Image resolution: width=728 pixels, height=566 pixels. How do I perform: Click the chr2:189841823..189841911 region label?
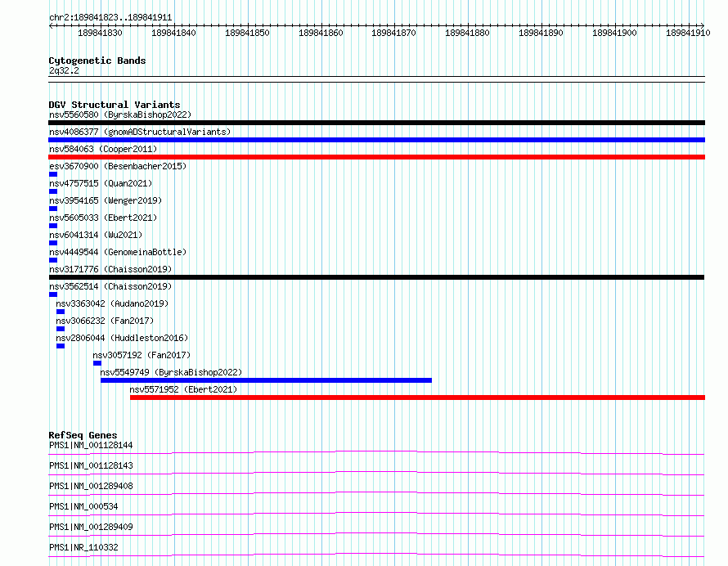tap(110, 18)
